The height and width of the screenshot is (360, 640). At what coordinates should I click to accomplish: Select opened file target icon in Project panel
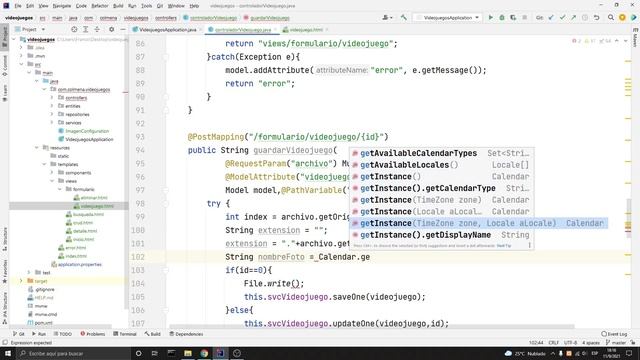point(74,29)
